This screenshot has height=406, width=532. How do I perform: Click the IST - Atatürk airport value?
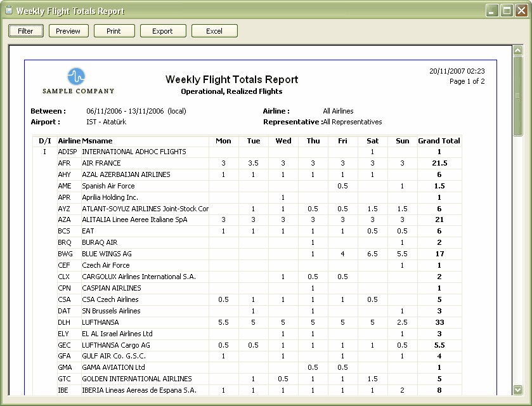[106, 122]
